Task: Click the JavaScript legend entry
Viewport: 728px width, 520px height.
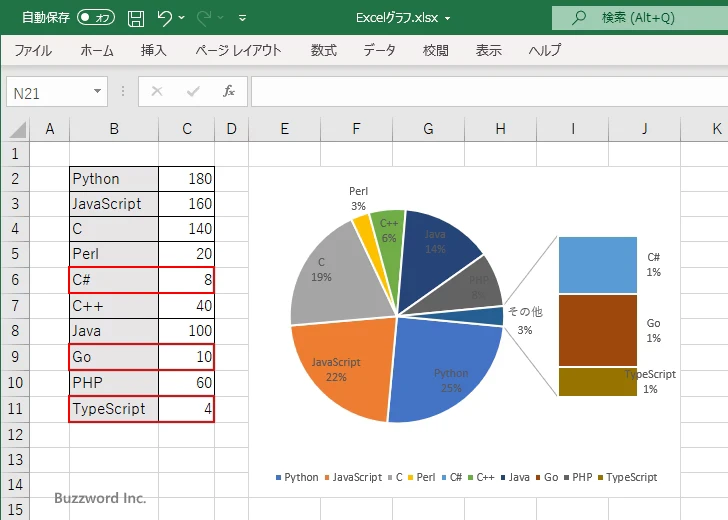Action: click(353, 477)
